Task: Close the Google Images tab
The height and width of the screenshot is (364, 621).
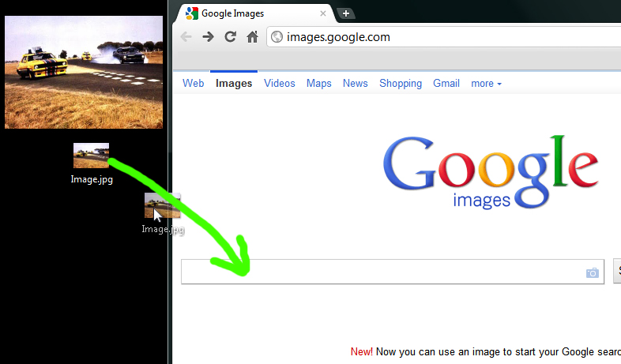Action: (x=323, y=13)
